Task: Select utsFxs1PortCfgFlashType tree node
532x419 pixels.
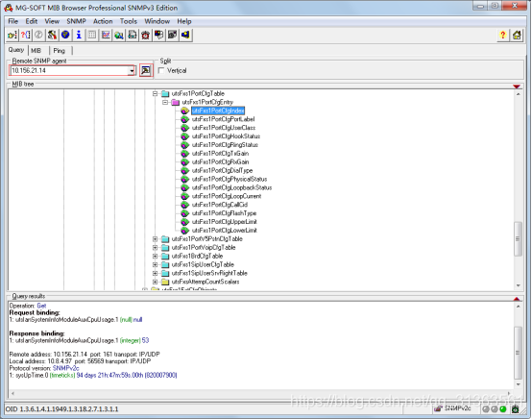Action: point(224,213)
